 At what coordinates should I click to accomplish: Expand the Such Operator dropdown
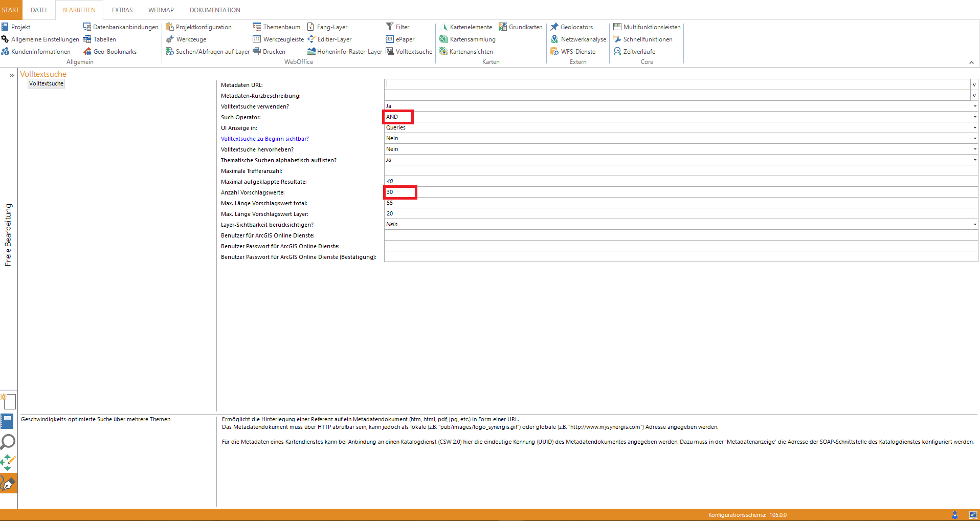click(974, 117)
